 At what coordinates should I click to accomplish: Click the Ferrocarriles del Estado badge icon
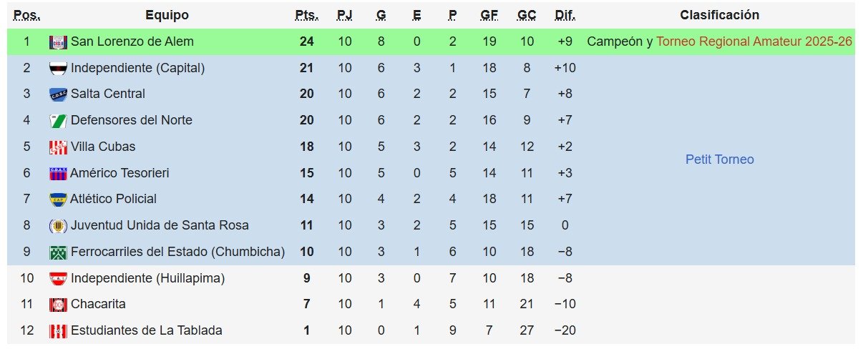[x=58, y=252]
